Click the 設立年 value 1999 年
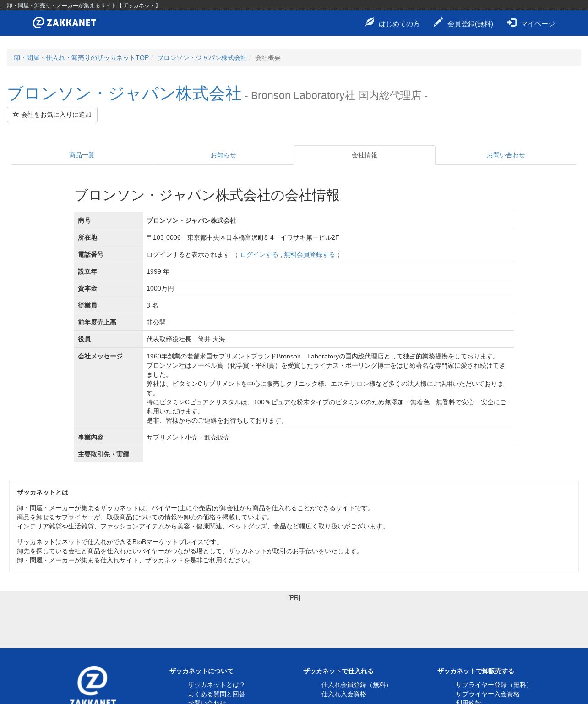This screenshot has height=704, width=588. tap(158, 271)
